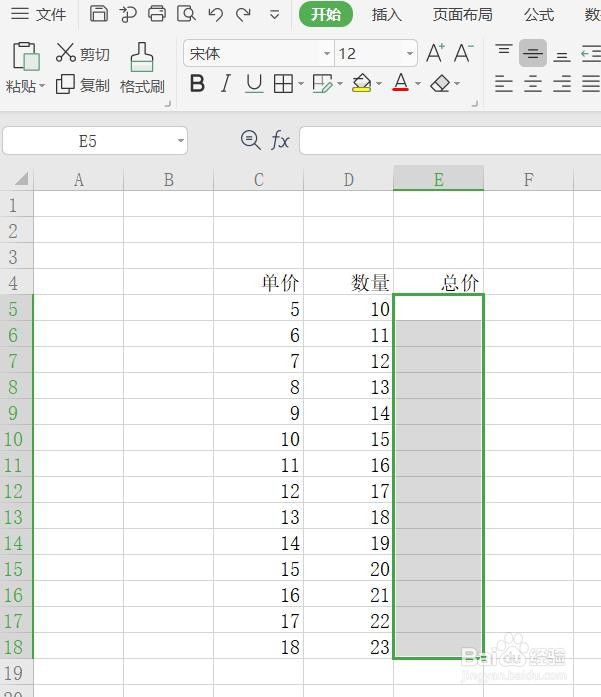This screenshot has width=601, height=697.
Task: Open the 文件 menu
Action: pyautogui.click(x=38, y=14)
